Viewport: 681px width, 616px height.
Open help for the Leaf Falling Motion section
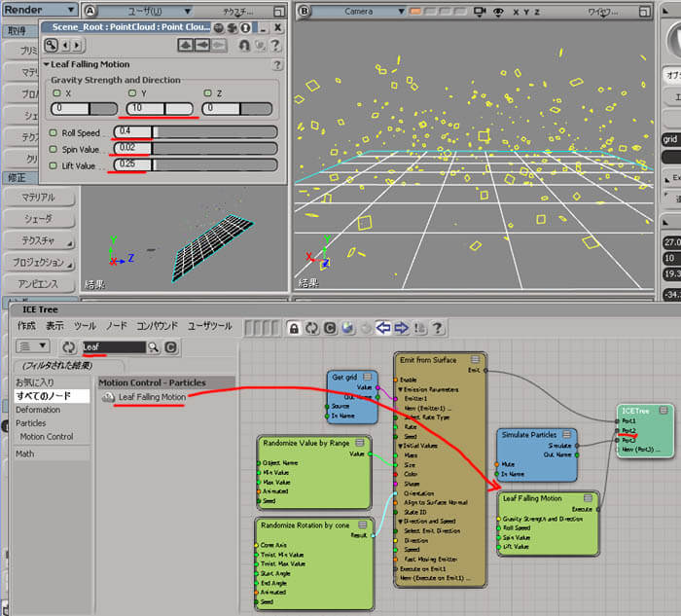tap(277, 64)
